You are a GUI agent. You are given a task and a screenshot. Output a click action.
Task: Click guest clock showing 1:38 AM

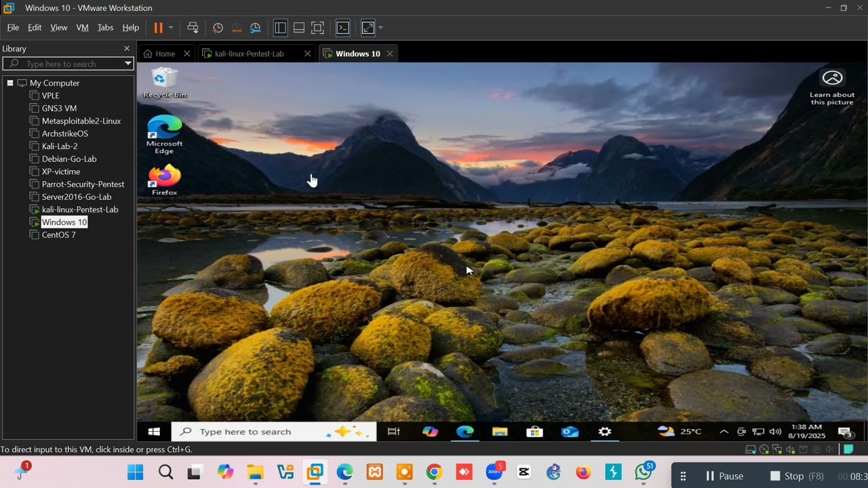point(806,432)
